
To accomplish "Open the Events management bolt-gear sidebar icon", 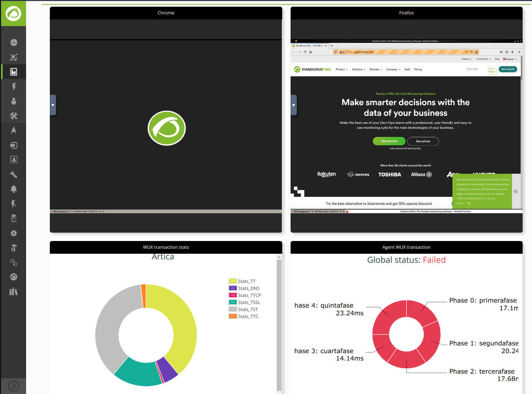I will (14, 204).
